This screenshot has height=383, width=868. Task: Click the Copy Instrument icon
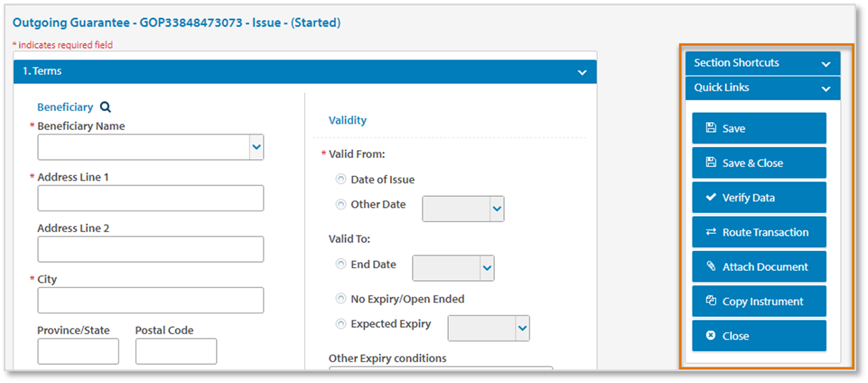pyautogui.click(x=711, y=301)
